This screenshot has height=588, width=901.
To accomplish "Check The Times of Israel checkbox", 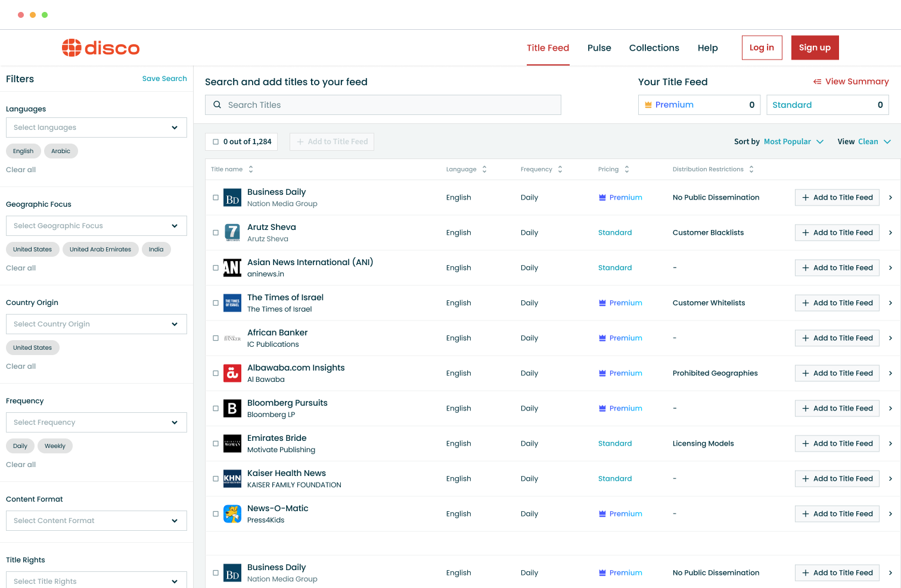I will coord(216,303).
